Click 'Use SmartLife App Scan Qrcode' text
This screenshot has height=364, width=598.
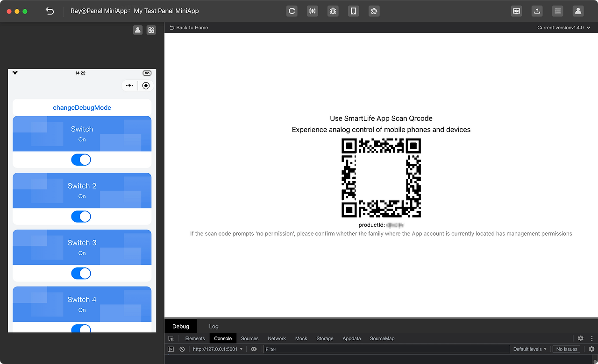coord(381,119)
